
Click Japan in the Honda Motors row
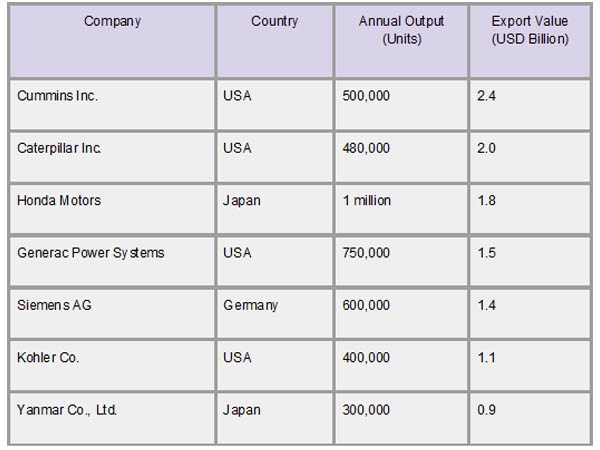pyautogui.click(x=243, y=200)
